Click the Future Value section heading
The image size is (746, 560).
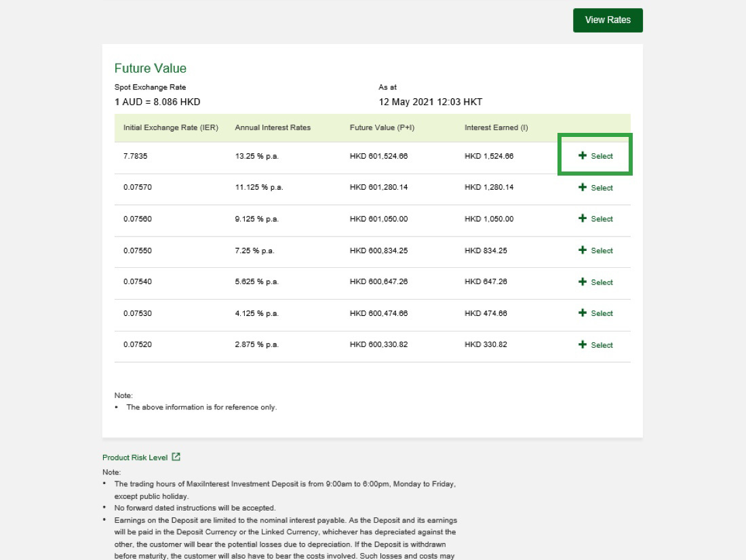(x=151, y=68)
